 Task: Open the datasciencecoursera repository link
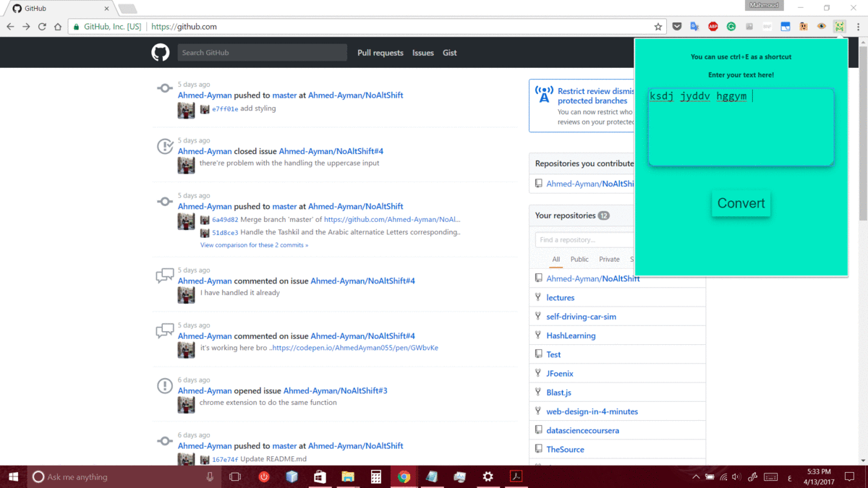pos(583,430)
